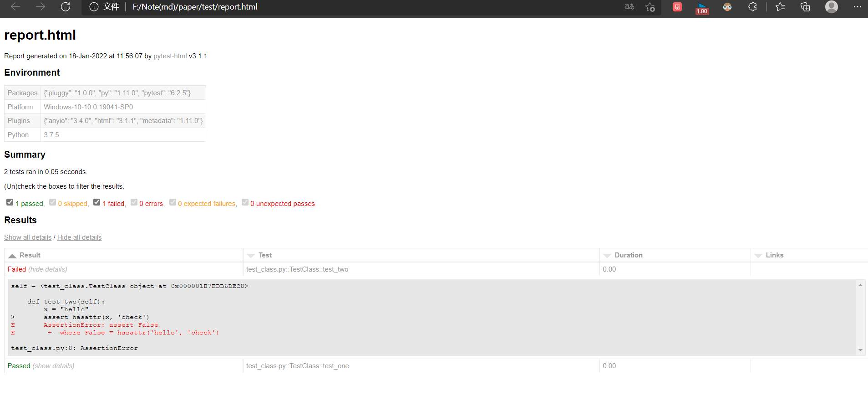Sort results by the Duration column
The image size is (868, 401).
click(x=675, y=255)
